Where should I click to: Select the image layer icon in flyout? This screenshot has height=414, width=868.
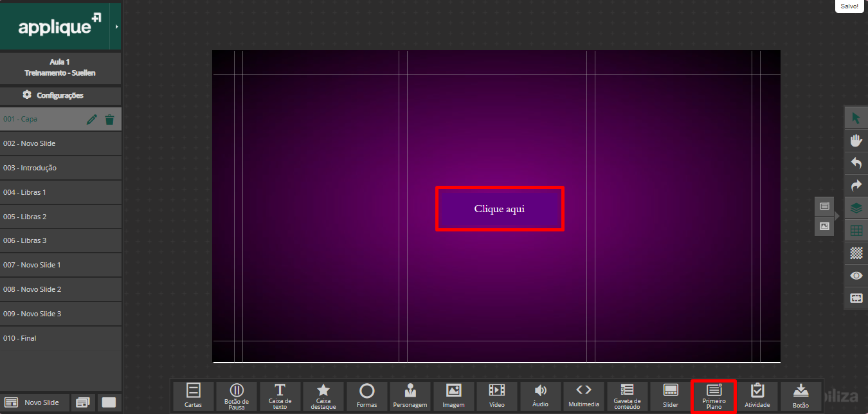coord(824,226)
